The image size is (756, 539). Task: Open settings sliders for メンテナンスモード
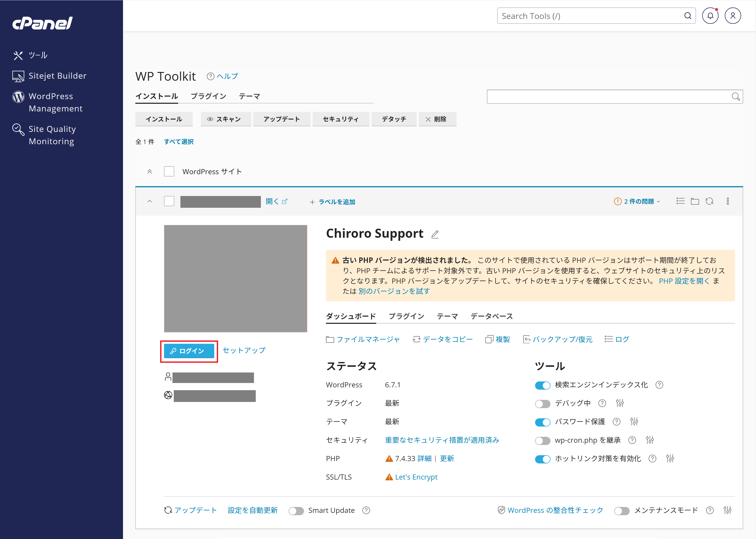pos(727,510)
